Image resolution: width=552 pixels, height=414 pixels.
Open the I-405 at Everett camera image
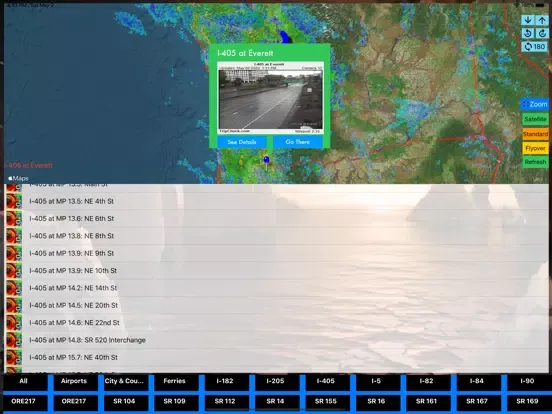pos(270,98)
